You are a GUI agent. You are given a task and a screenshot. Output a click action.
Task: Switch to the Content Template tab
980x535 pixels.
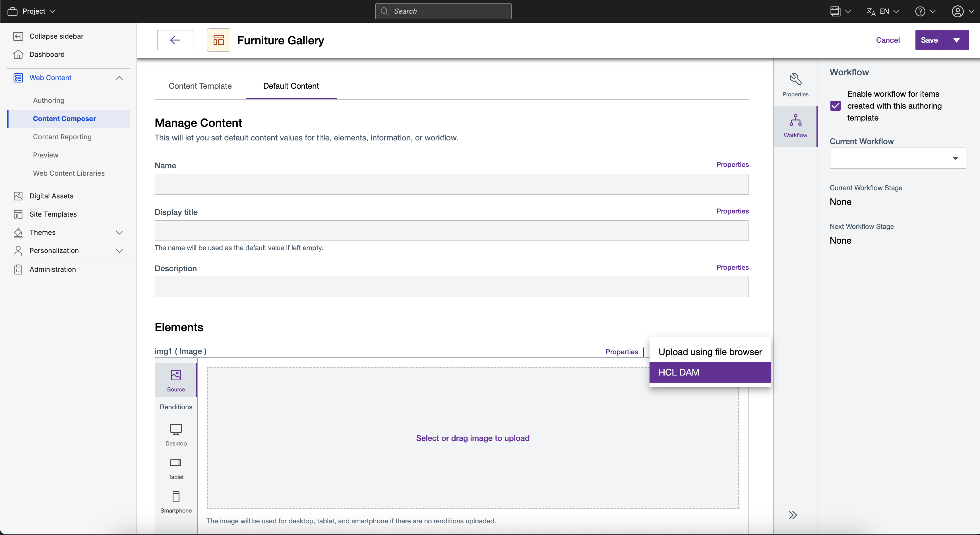coord(200,86)
